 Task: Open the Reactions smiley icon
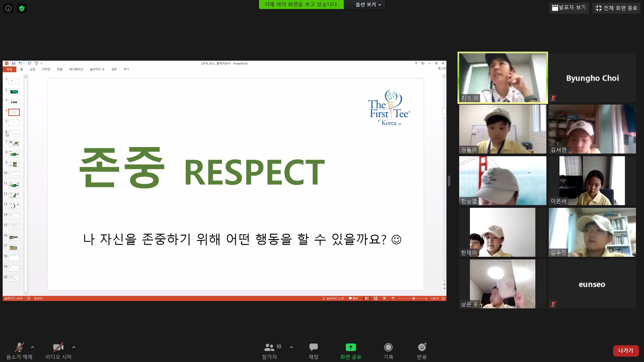coord(422,347)
